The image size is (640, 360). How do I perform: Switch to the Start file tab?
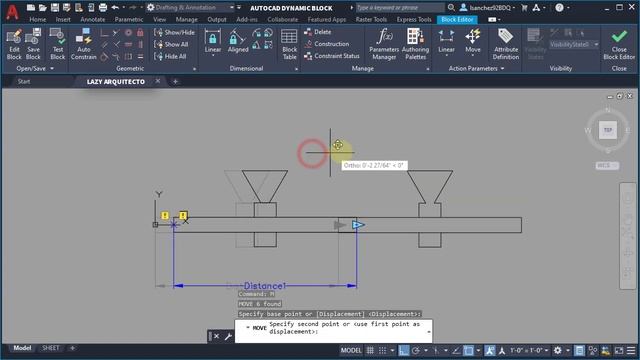pyautogui.click(x=24, y=82)
